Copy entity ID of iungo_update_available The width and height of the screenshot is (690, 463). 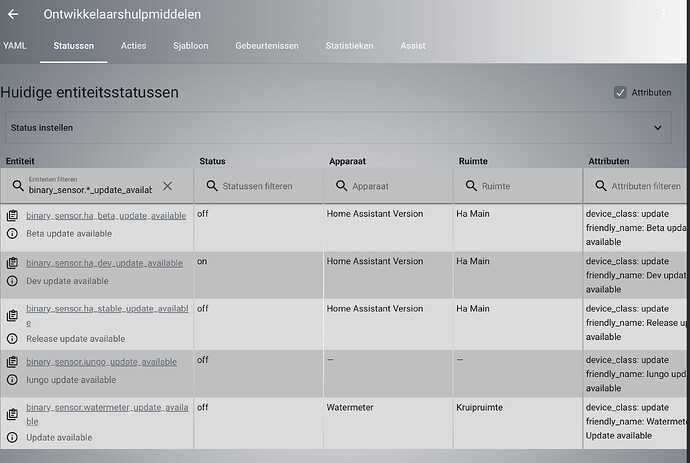[x=12, y=361]
